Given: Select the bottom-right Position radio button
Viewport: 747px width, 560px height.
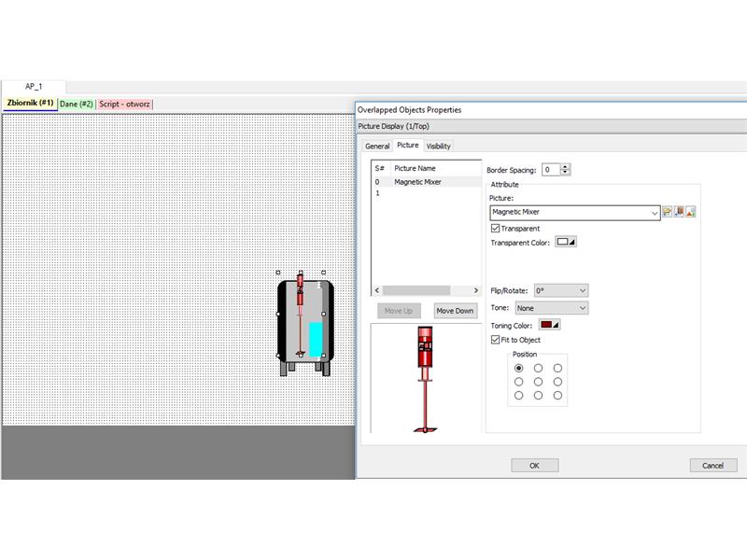Looking at the screenshot, I should (557, 395).
